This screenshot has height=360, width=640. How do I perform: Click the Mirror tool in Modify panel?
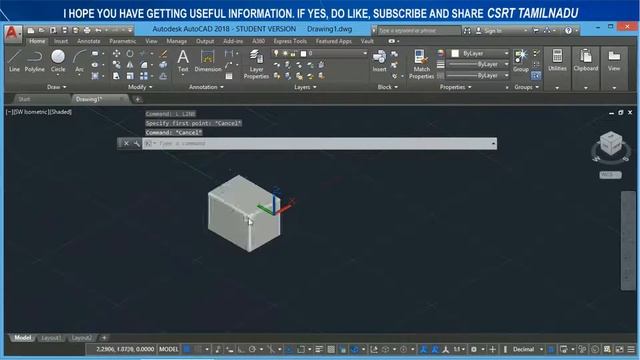click(130, 64)
